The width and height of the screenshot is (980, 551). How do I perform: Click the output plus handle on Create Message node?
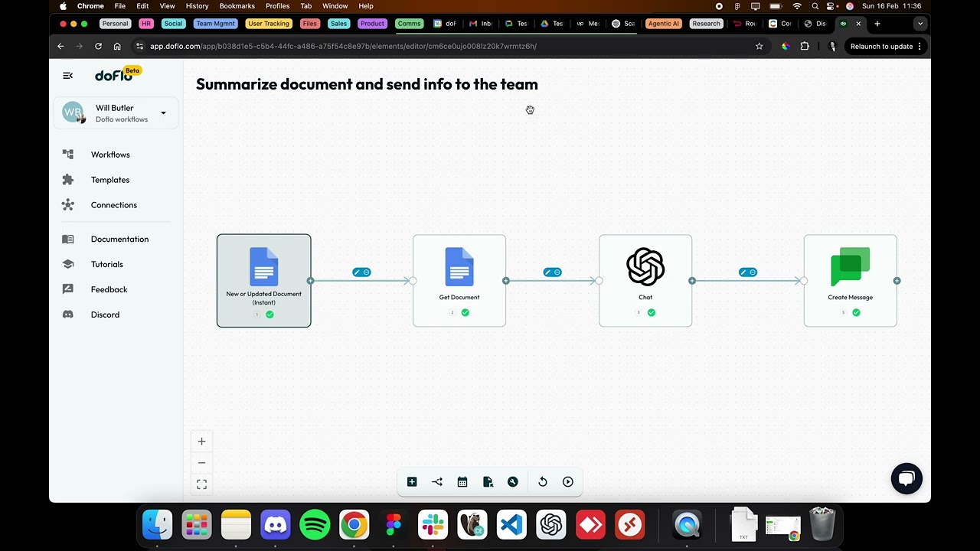[x=897, y=281]
